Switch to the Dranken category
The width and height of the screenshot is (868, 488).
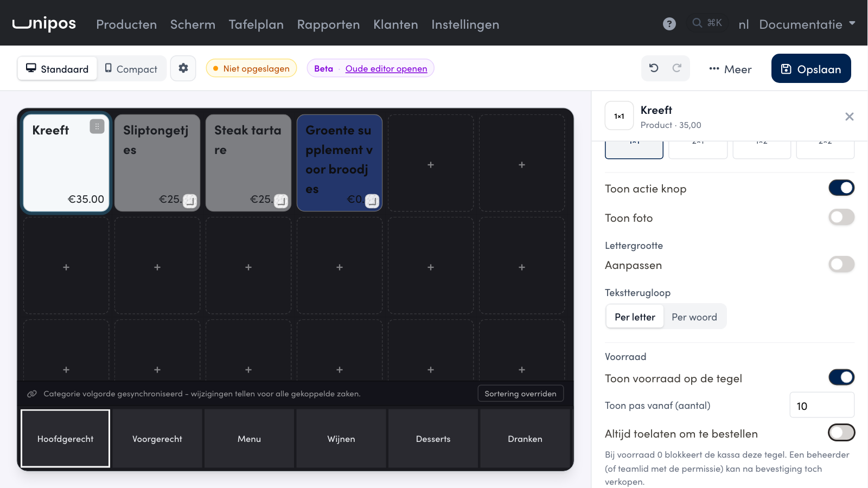tap(525, 439)
